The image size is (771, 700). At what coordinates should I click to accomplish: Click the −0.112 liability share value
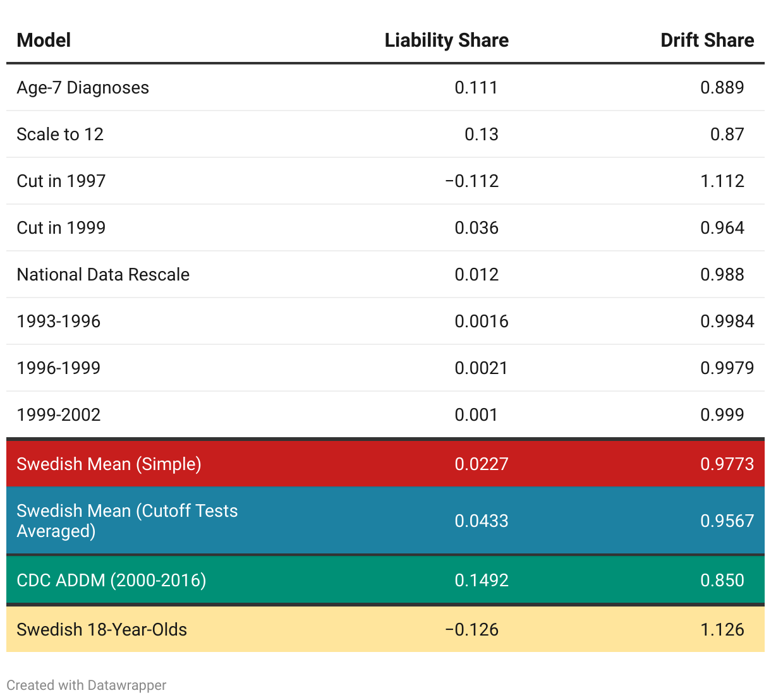[x=471, y=181]
